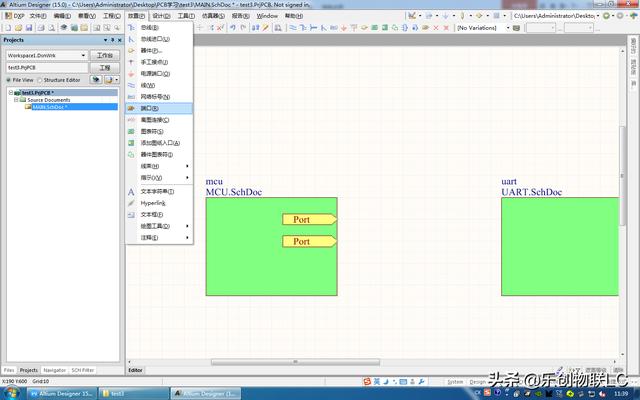
Task: Click the Undo toolbar icon
Action: [x=233, y=28]
